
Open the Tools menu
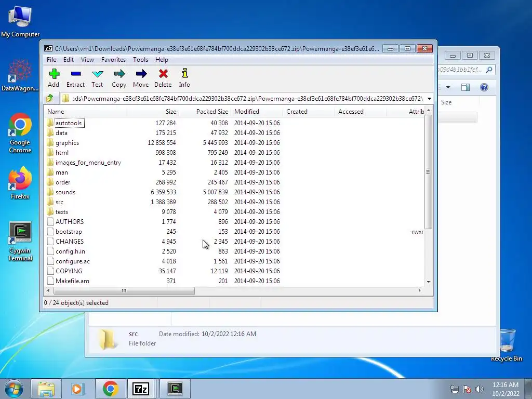pos(140,59)
